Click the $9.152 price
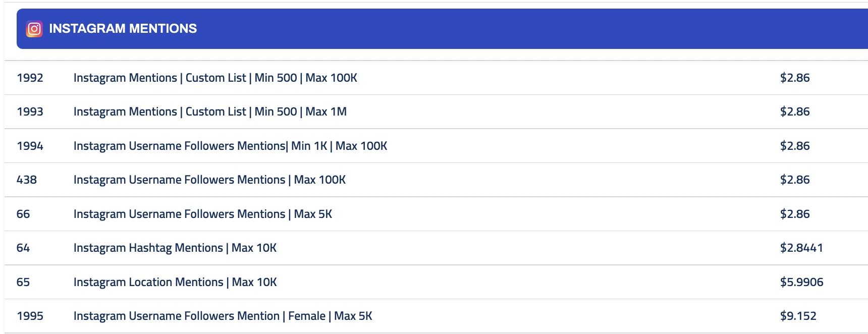Screen dimensions: 868x334 click(798, 316)
